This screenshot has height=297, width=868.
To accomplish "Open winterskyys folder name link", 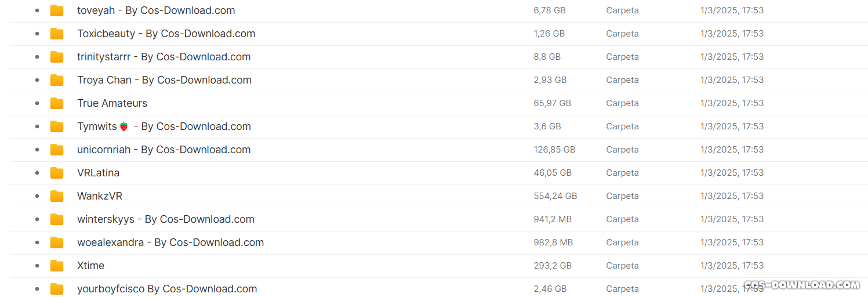I will tap(166, 219).
